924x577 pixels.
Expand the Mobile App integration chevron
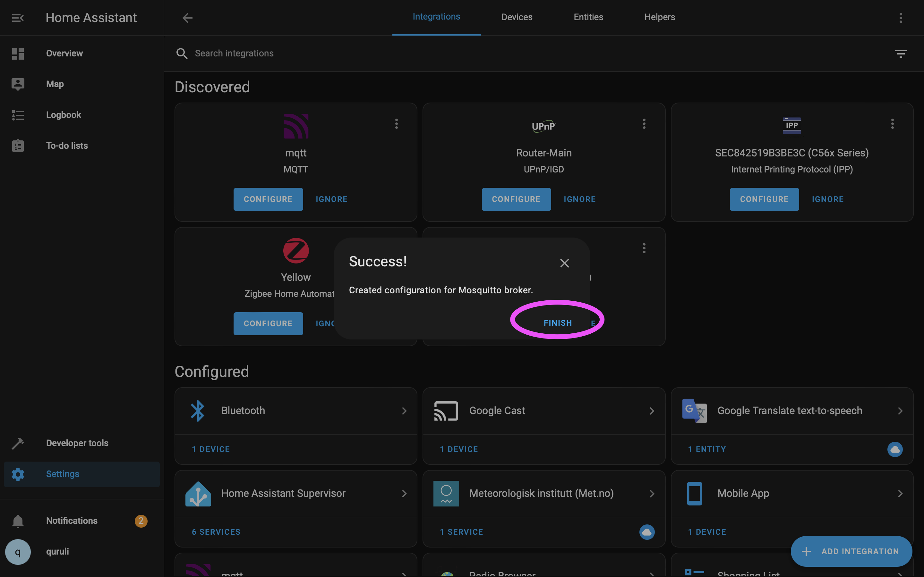point(900,494)
